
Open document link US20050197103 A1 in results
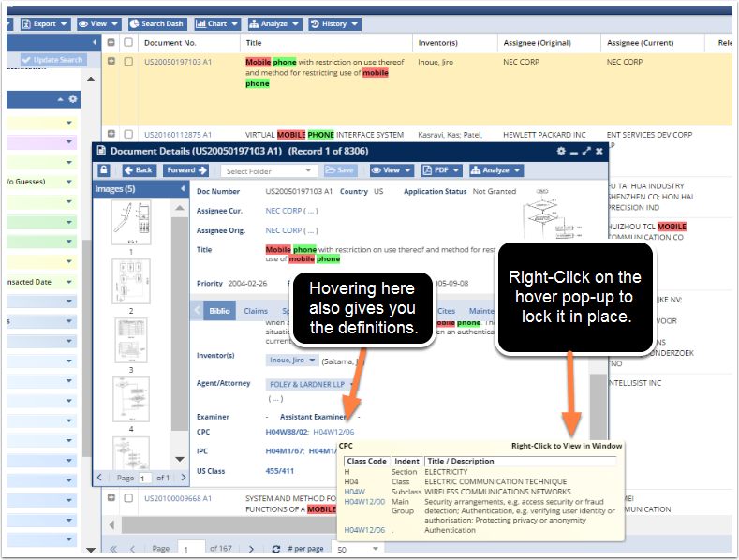coord(178,62)
